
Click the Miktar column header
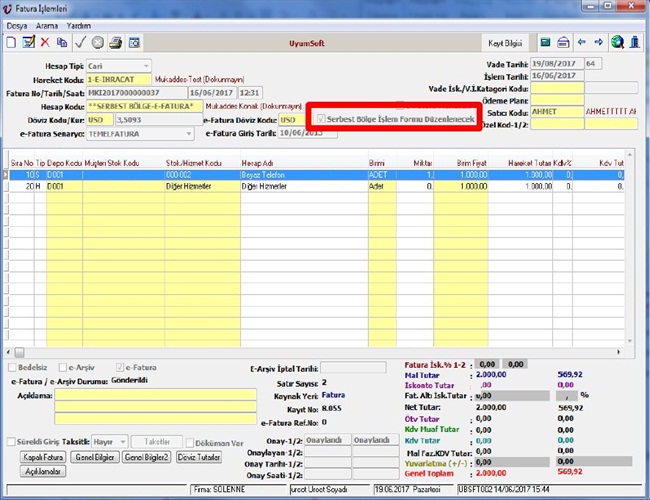[422, 163]
